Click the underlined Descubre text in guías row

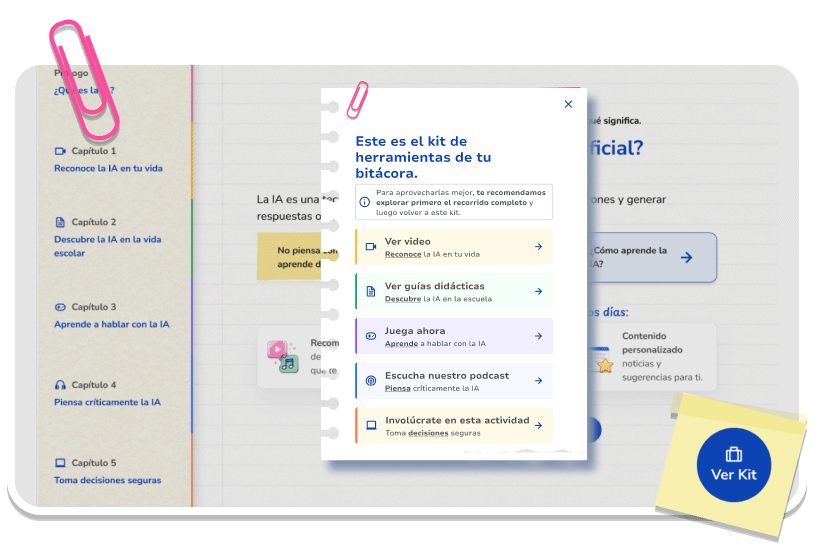click(x=403, y=299)
